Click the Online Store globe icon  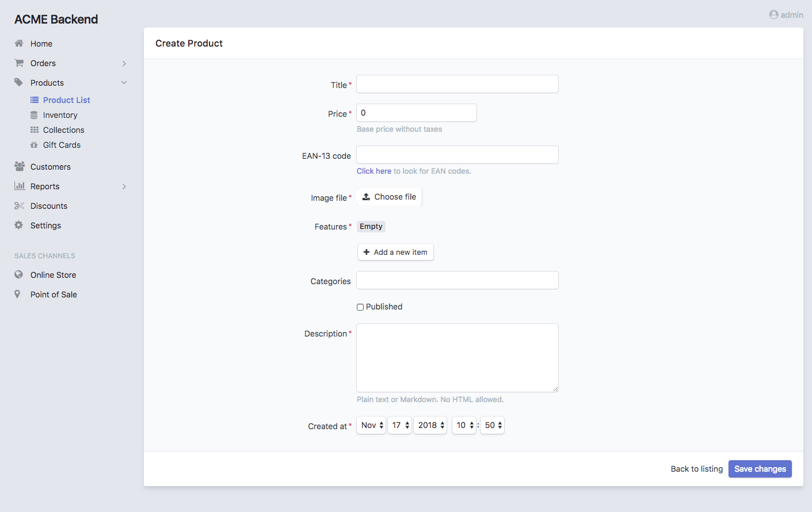[19, 275]
